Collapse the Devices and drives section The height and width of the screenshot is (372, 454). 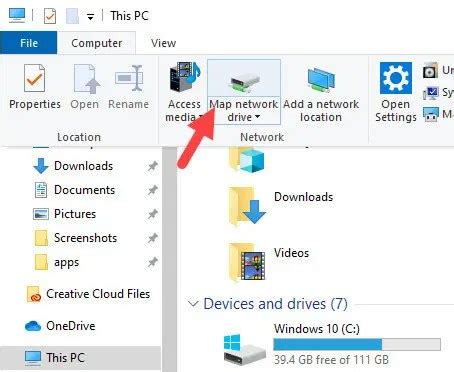(193, 304)
